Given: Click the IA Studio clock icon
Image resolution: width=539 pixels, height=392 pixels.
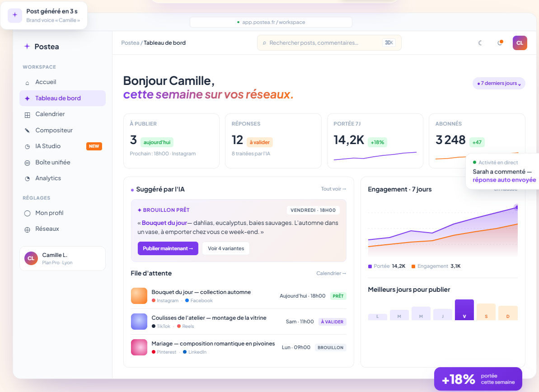Looking at the screenshot, I should (x=27, y=147).
